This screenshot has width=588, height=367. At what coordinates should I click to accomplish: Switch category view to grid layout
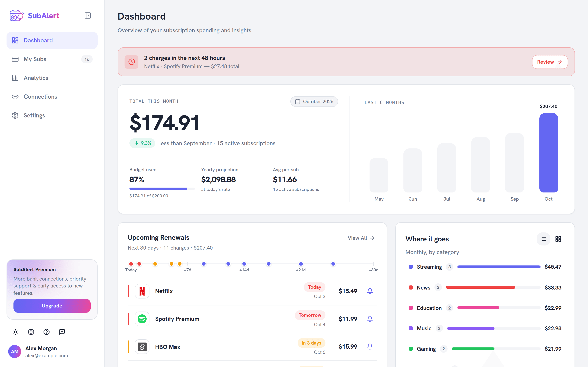point(558,239)
